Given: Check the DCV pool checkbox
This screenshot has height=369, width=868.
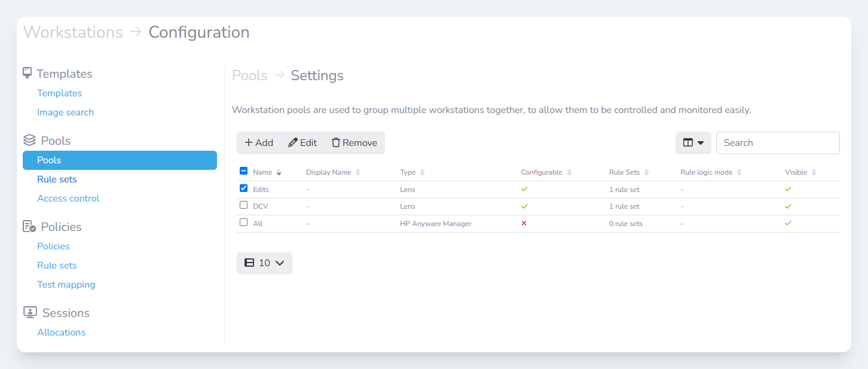Looking at the screenshot, I should click(x=243, y=205).
